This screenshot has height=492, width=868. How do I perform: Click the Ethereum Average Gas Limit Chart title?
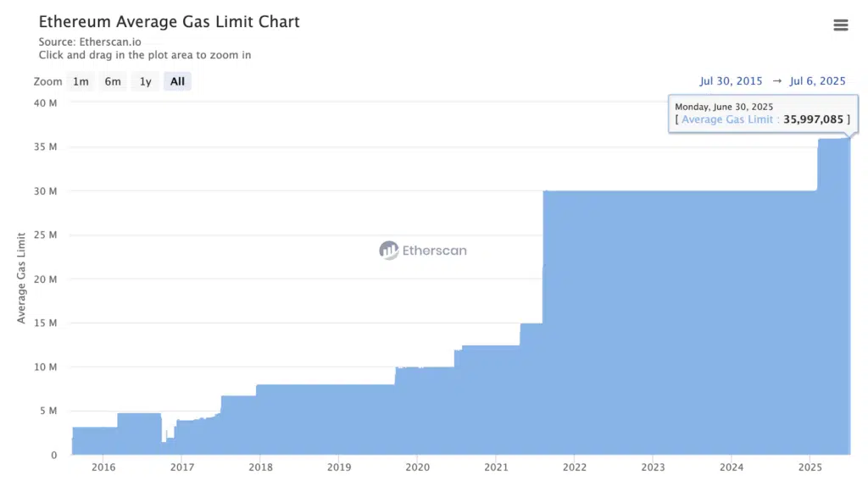(x=170, y=22)
